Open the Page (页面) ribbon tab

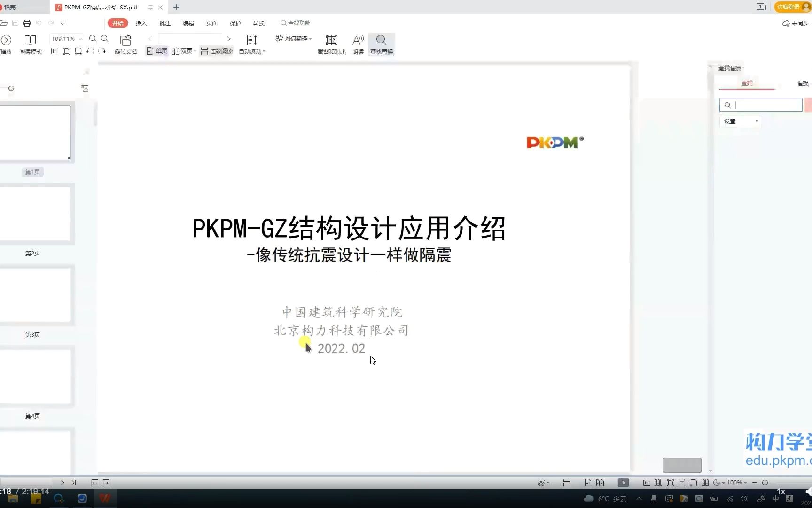(x=212, y=23)
